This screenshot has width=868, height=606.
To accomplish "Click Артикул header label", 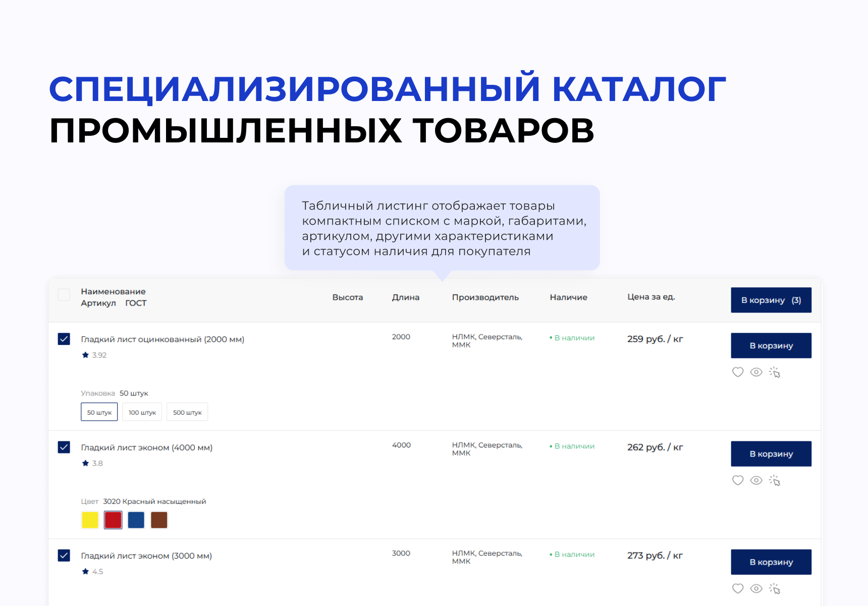I will click(x=98, y=303).
